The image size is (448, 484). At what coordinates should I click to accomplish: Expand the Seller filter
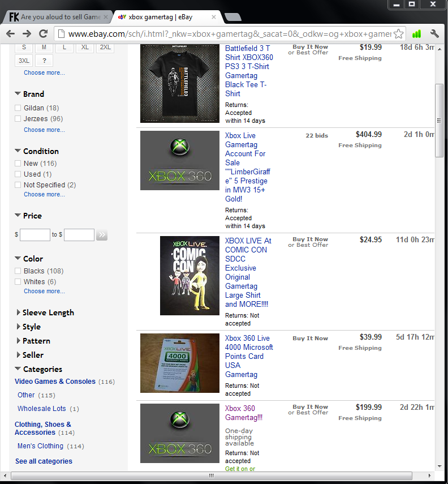click(x=19, y=355)
